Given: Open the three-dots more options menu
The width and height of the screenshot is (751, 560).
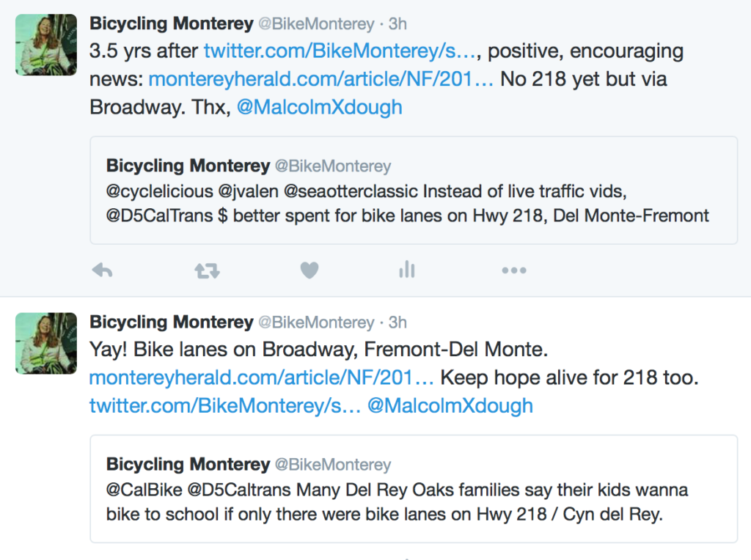Looking at the screenshot, I should tap(513, 270).
